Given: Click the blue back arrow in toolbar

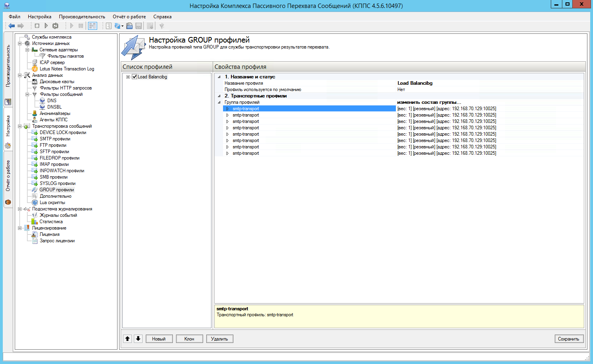Looking at the screenshot, I should [x=12, y=26].
